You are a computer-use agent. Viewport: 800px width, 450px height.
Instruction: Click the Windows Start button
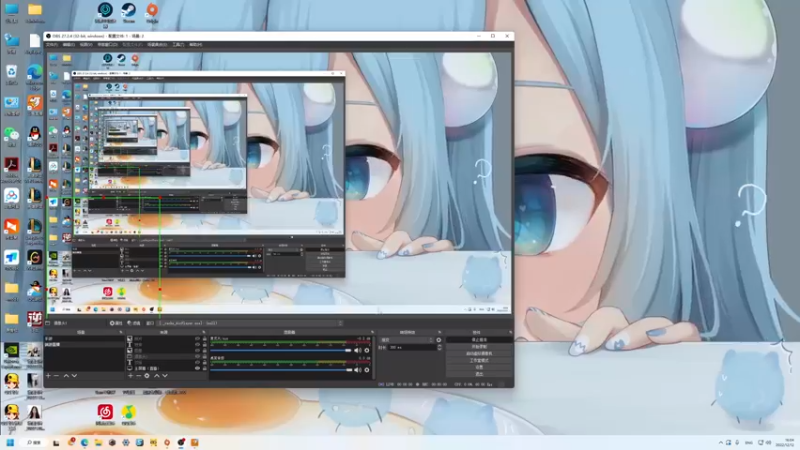[x=10, y=442]
